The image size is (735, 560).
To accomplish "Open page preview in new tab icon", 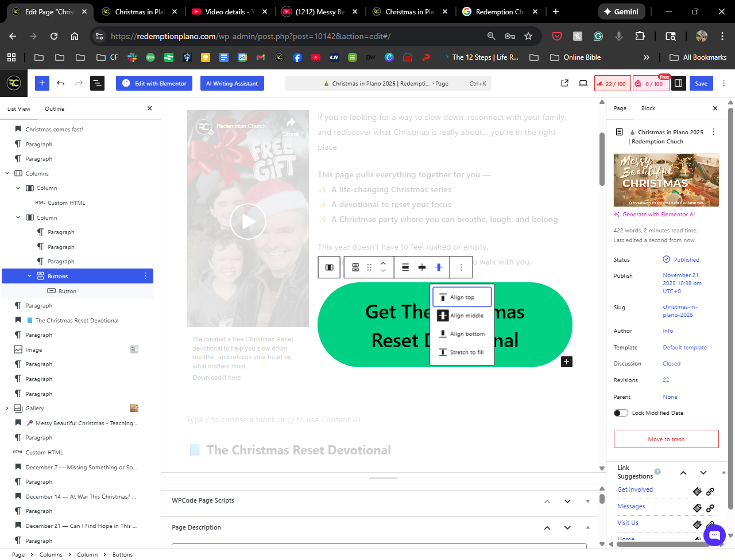I will click(x=564, y=83).
